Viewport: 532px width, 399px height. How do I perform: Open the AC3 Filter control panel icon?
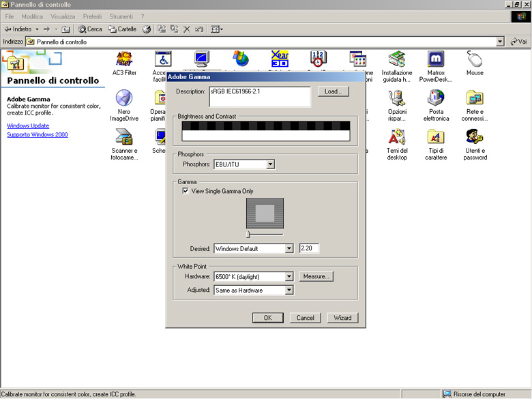pos(123,60)
